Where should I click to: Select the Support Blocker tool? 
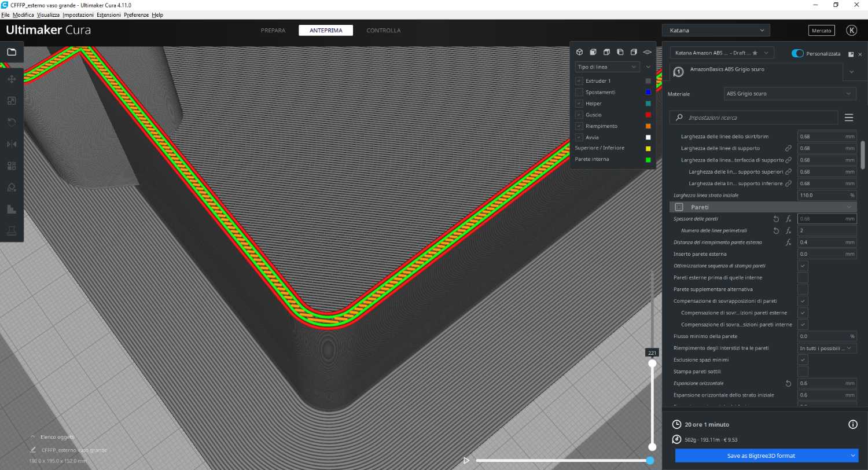pyautogui.click(x=12, y=188)
